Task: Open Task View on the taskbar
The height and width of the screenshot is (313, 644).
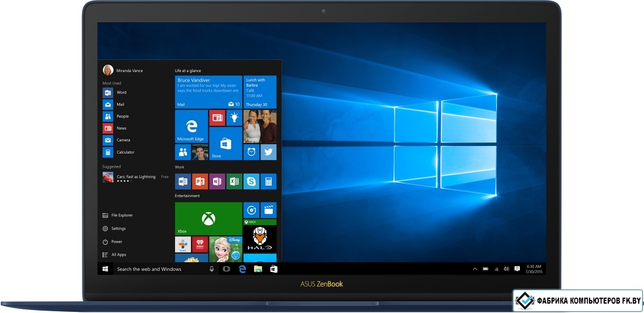Action: tap(227, 269)
